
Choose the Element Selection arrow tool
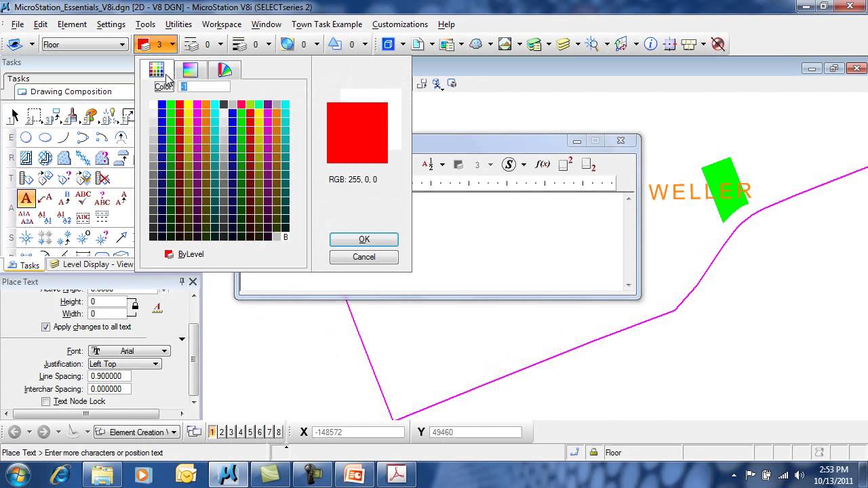coord(13,117)
